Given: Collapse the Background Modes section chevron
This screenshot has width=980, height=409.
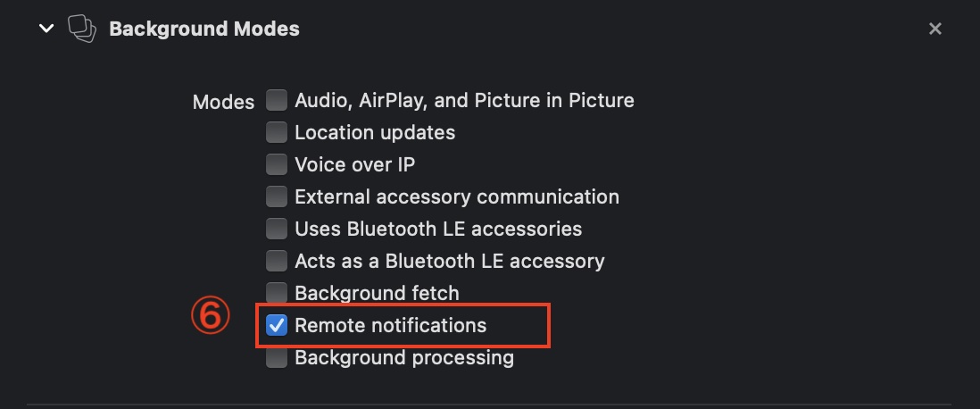Looking at the screenshot, I should pos(46,29).
